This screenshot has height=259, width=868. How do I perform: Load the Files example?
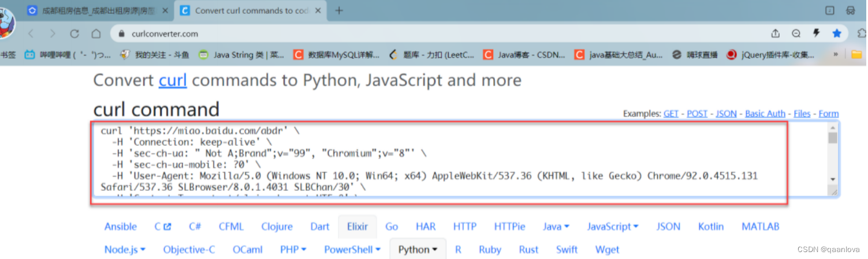802,114
